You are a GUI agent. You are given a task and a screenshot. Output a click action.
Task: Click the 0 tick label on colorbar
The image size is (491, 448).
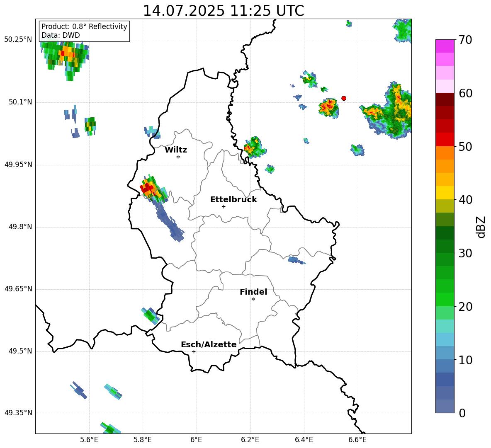point(462,413)
